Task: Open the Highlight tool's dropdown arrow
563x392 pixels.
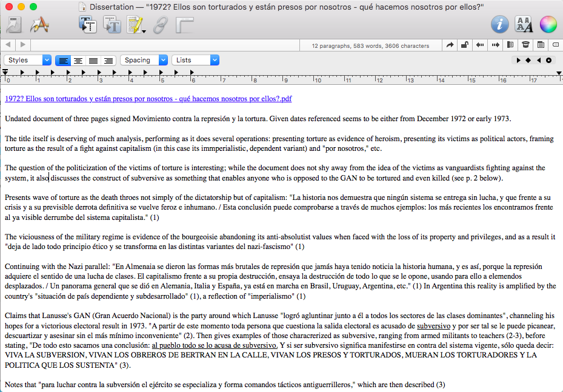Action: coord(144,32)
